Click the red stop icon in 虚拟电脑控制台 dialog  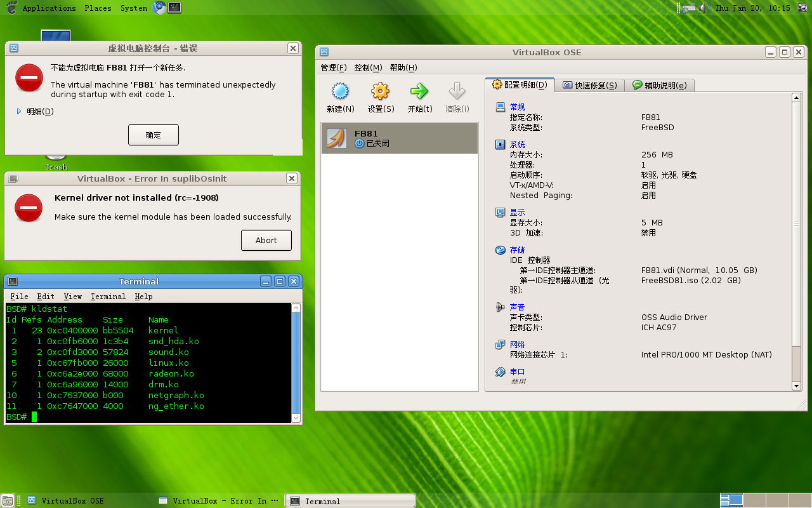point(29,77)
